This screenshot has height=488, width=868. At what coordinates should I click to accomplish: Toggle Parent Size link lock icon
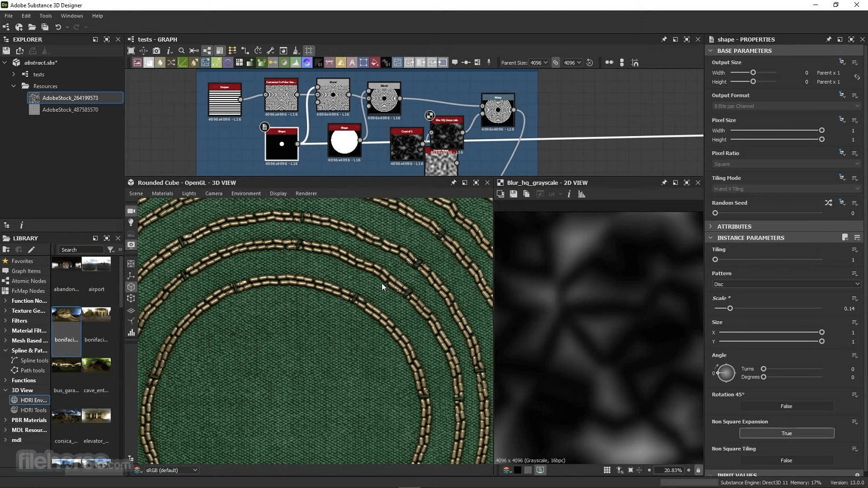pyautogui.click(x=556, y=62)
